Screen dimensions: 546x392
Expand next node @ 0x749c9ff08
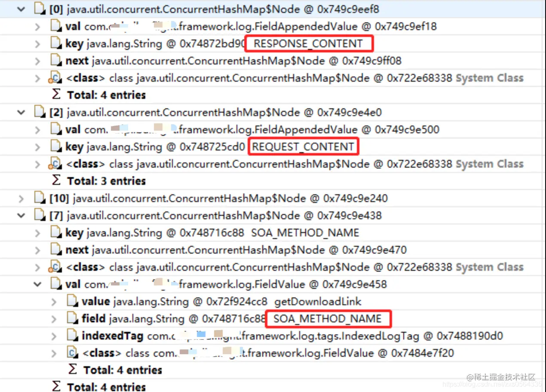click(37, 61)
